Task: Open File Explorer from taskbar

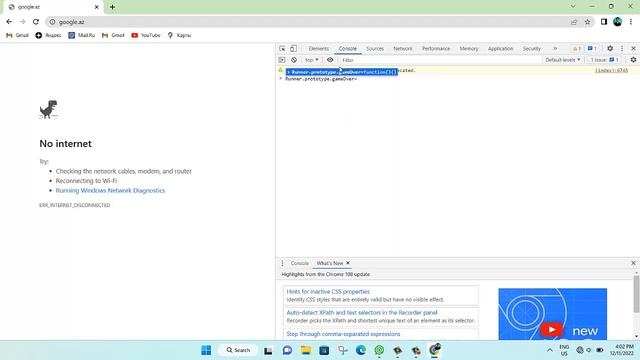Action: pyautogui.click(x=306, y=350)
